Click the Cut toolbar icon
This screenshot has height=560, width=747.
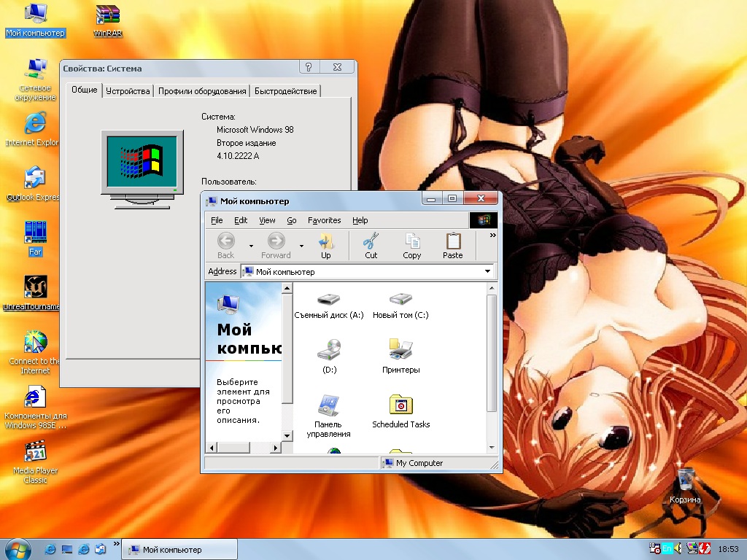(x=371, y=245)
